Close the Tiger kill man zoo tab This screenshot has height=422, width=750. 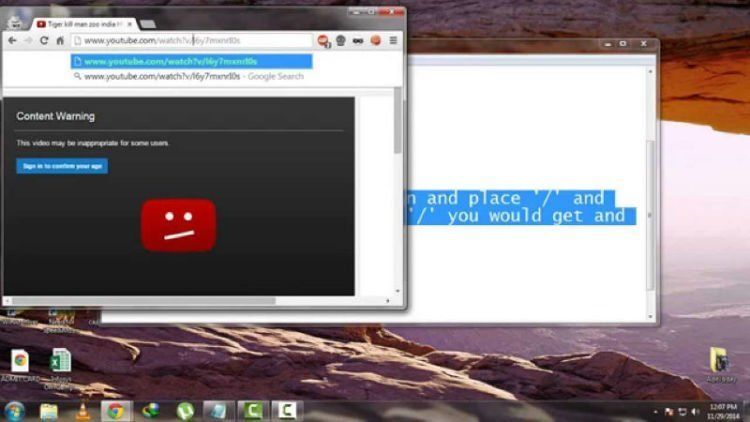pos(130,24)
